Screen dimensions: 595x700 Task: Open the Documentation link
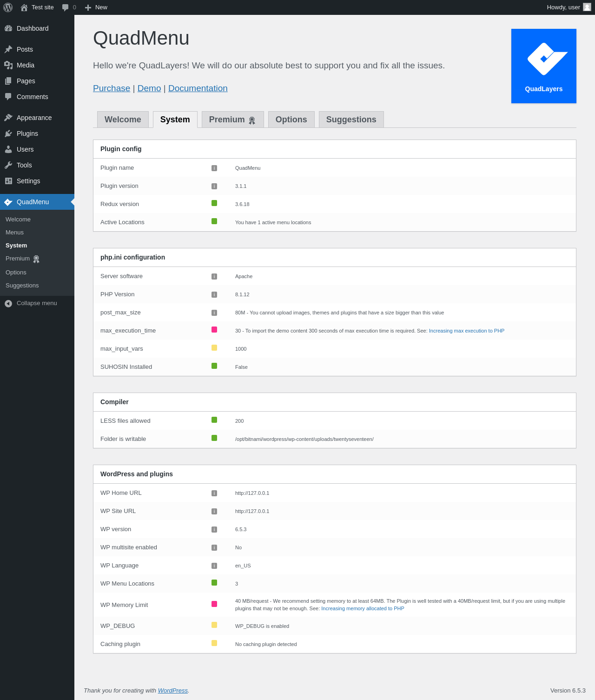198,88
